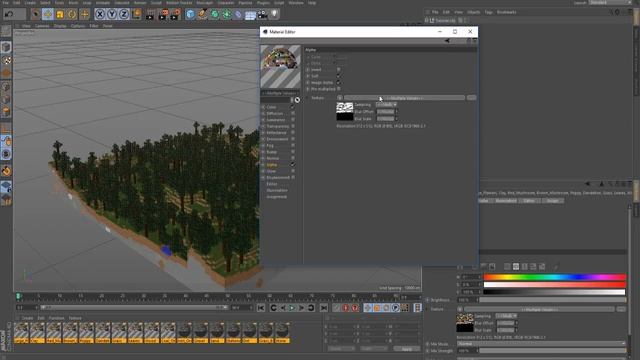Click the Texture multiple values bar
The height and width of the screenshot is (360, 640).
pos(404,98)
